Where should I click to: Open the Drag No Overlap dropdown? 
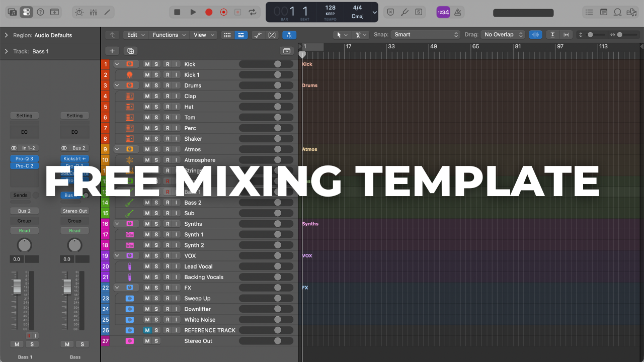502,34
